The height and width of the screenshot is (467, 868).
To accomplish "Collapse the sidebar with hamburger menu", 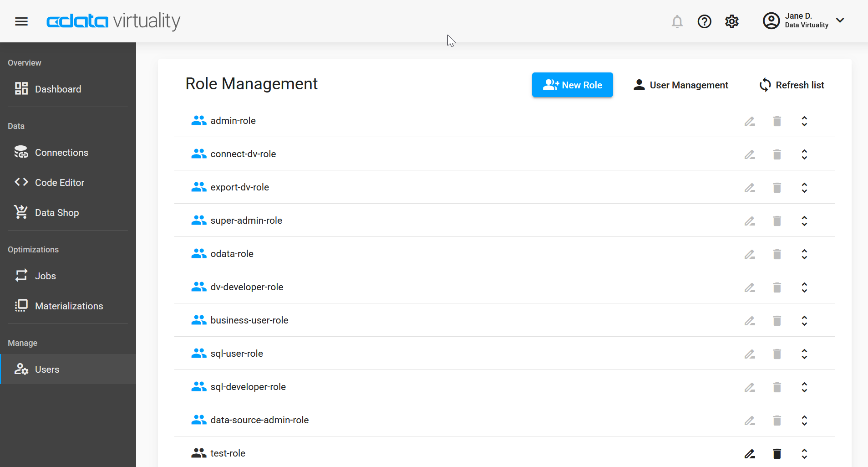I will click(x=21, y=21).
